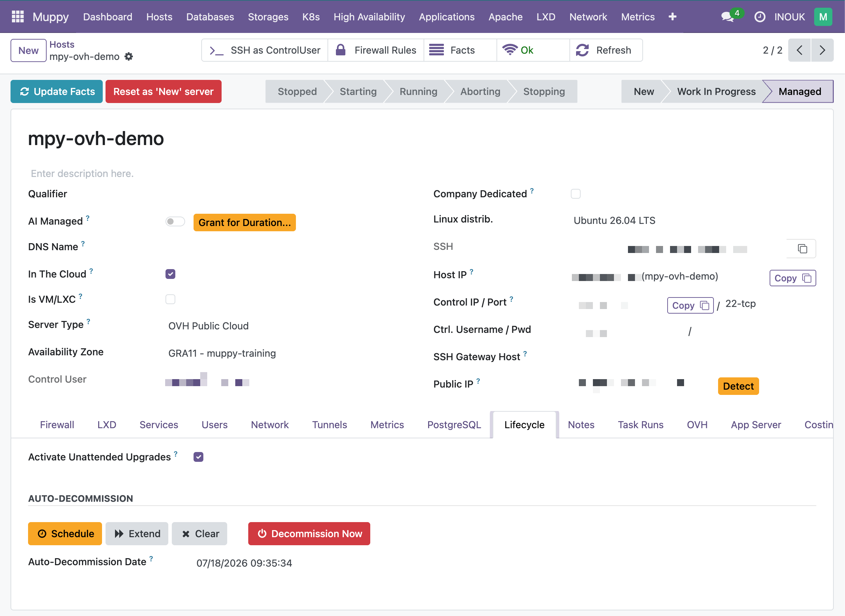Open the INOUK company switcher
This screenshot has height=616, width=845.
click(x=789, y=17)
